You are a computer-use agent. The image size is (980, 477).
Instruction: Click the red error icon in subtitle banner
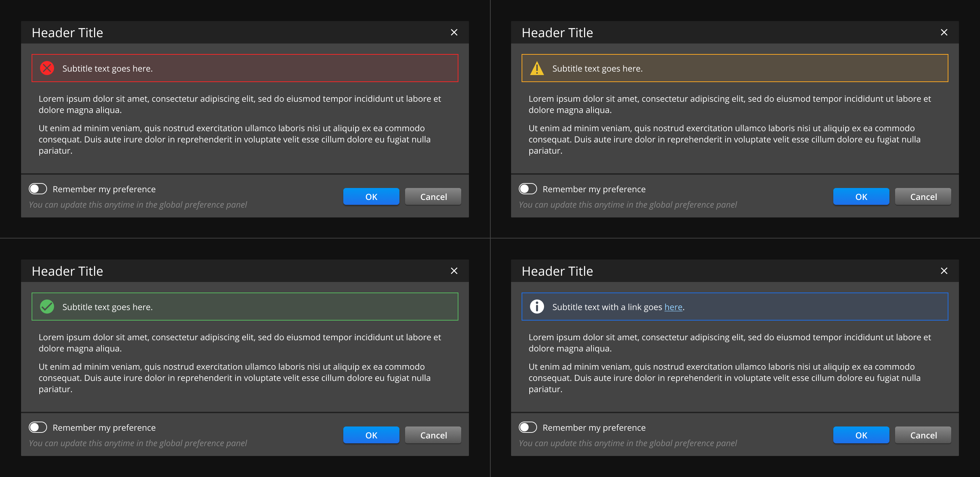pyautogui.click(x=47, y=68)
